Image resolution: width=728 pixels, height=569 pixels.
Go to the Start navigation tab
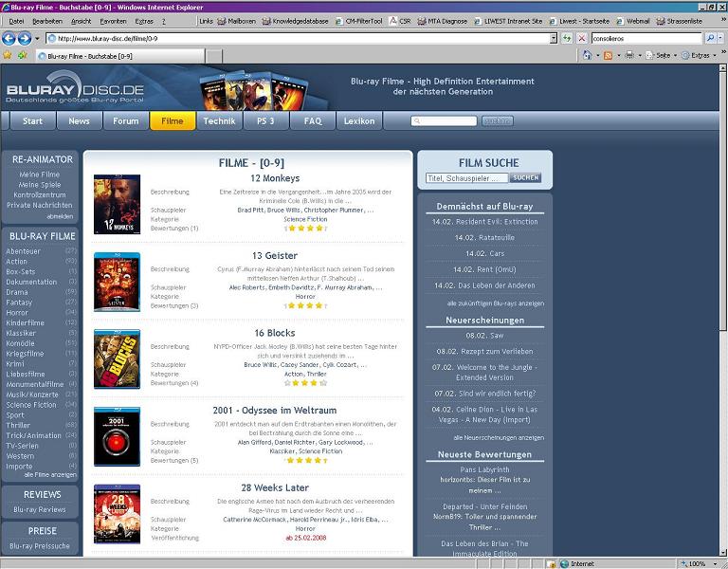coord(32,121)
